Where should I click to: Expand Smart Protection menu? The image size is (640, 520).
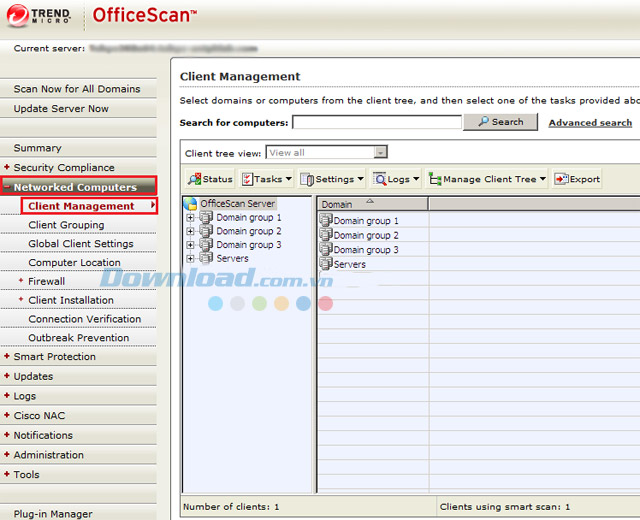coord(7,356)
